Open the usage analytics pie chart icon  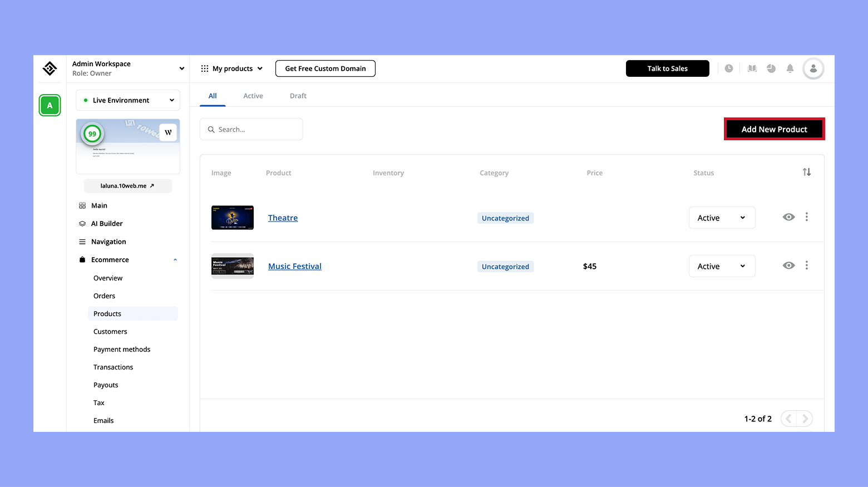tap(771, 68)
